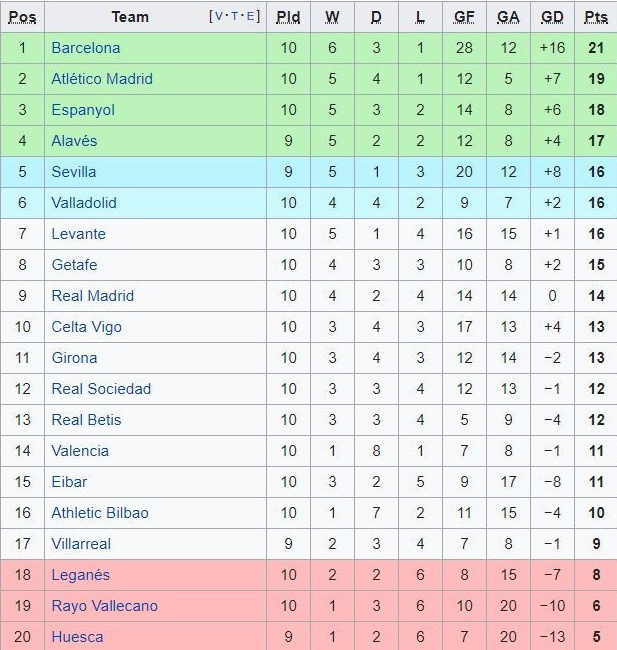This screenshot has width=617, height=650.
Task: Click the Valladolid team link
Action: (x=84, y=203)
